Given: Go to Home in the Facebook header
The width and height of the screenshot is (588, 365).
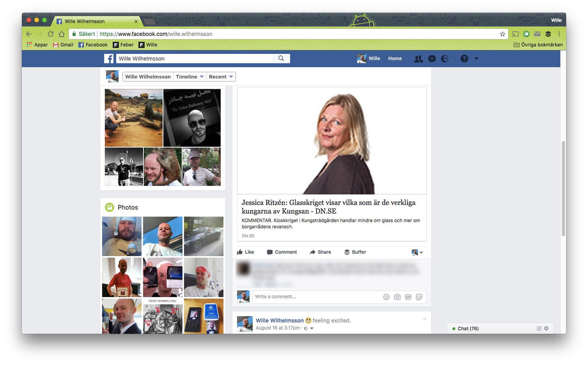Looking at the screenshot, I should (x=395, y=58).
